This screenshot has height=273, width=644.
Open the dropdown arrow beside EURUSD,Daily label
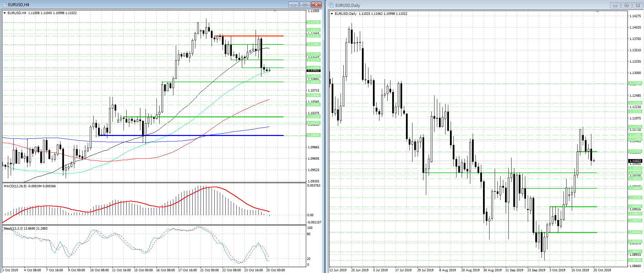(332, 14)
